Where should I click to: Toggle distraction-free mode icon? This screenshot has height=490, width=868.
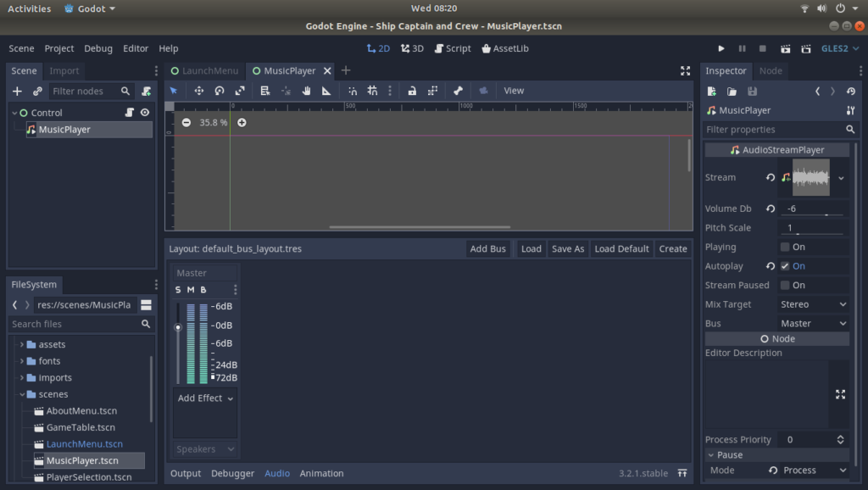[x=685, y=71]
